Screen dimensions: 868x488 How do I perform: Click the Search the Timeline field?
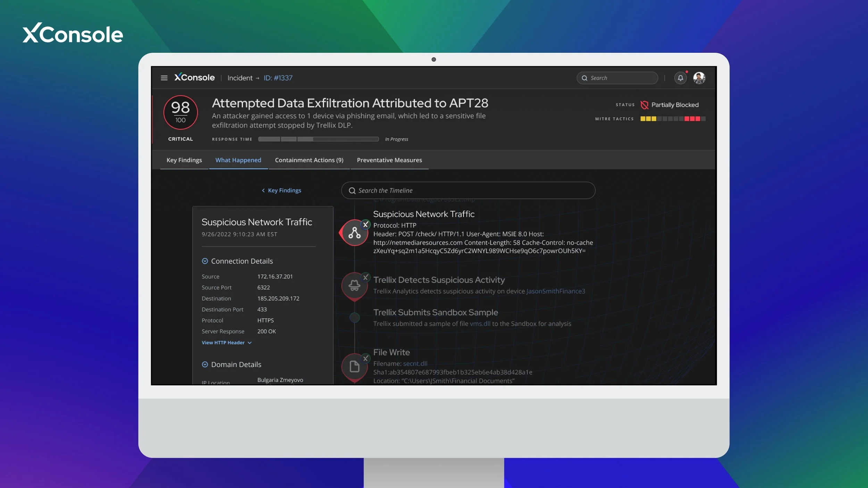point(468,191)
